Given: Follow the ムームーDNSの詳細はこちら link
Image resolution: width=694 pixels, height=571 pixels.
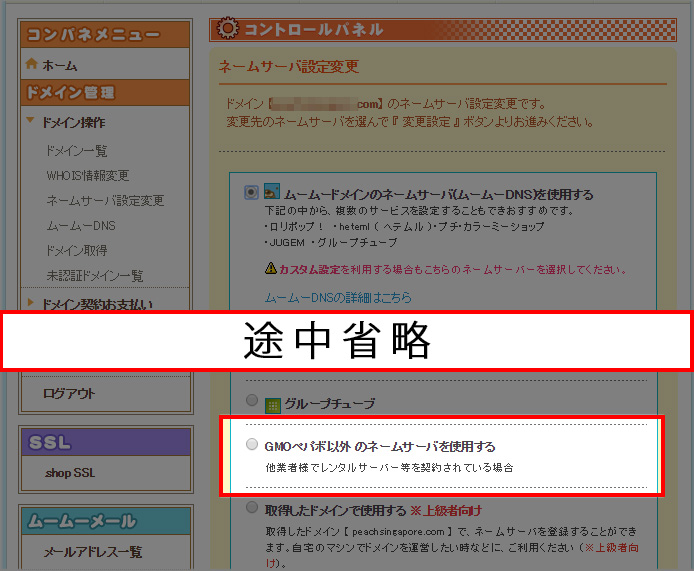Looking at the screenshot, I should 338,297.
